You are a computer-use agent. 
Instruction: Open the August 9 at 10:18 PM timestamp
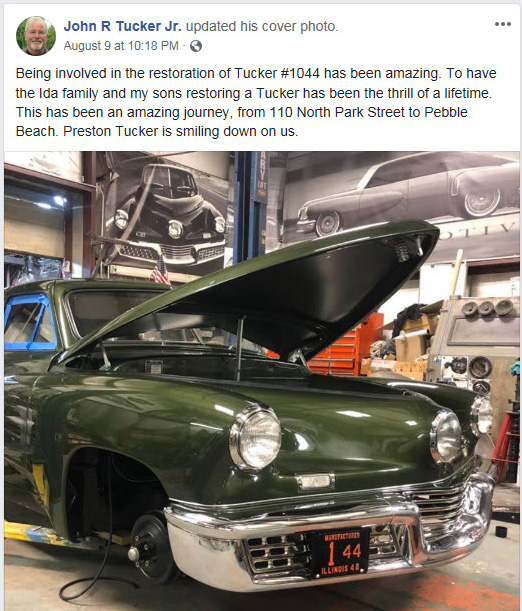coord(121,46)
